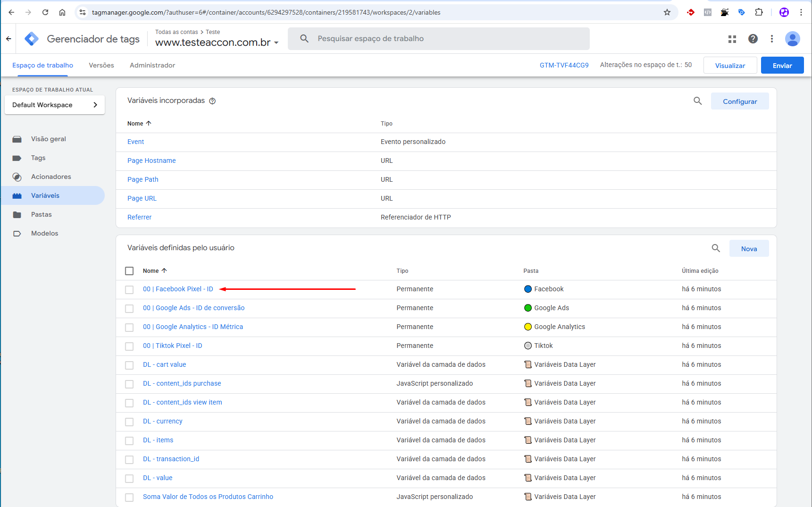This screenshot has height=507, width=812.
Task: Click the Pesquisar espaço de trabalho search field
Action: coord(439,39)
